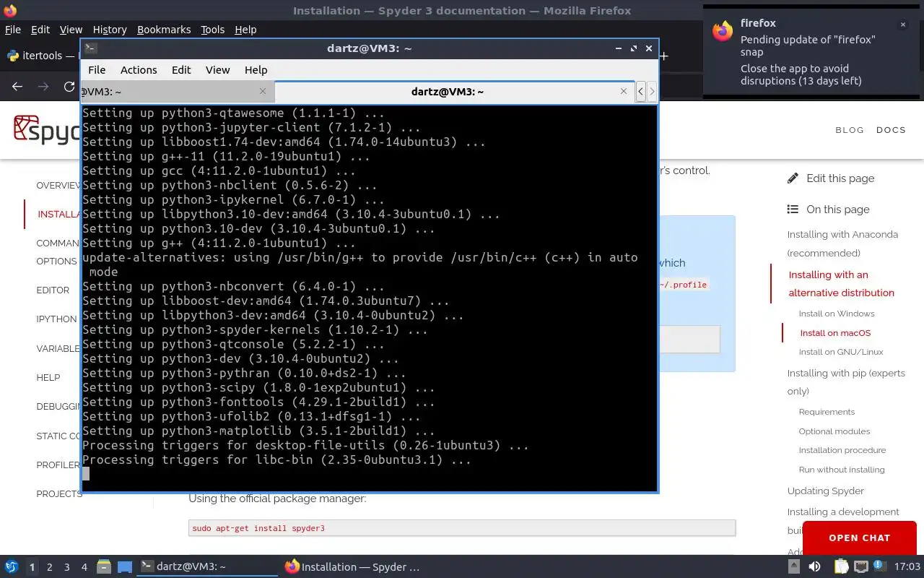
Task: Click the wired network tray icon
Action: tap(860, 567)
